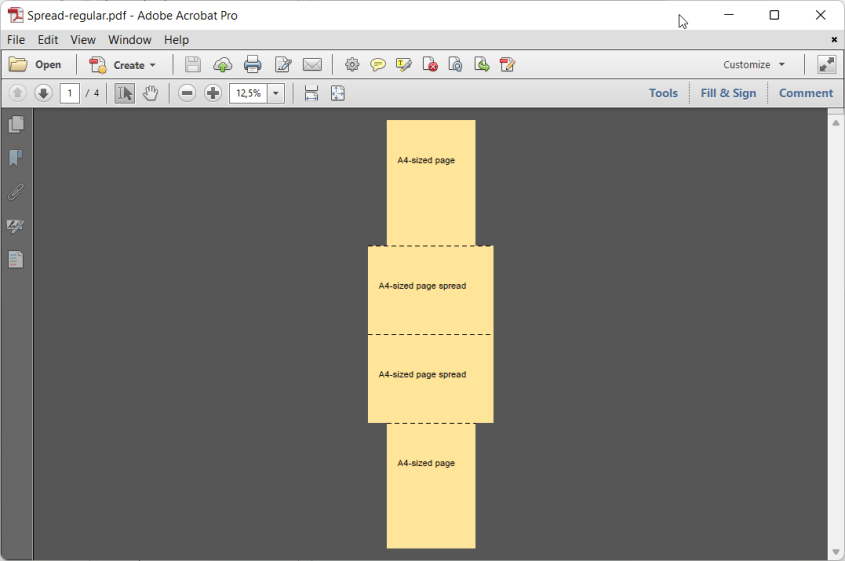The height and width of the screenshot is (561, 845).
Task: Click the first A4-sized page
Action: (431, 183)
